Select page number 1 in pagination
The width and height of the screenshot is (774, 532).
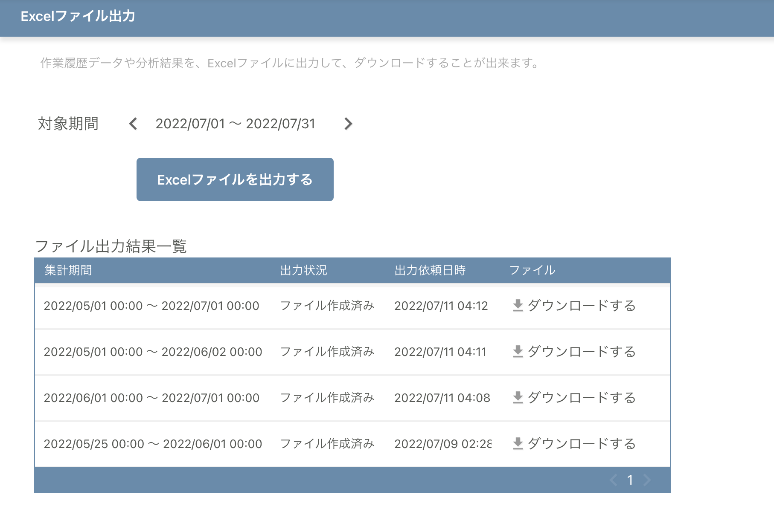pos(630,480)
